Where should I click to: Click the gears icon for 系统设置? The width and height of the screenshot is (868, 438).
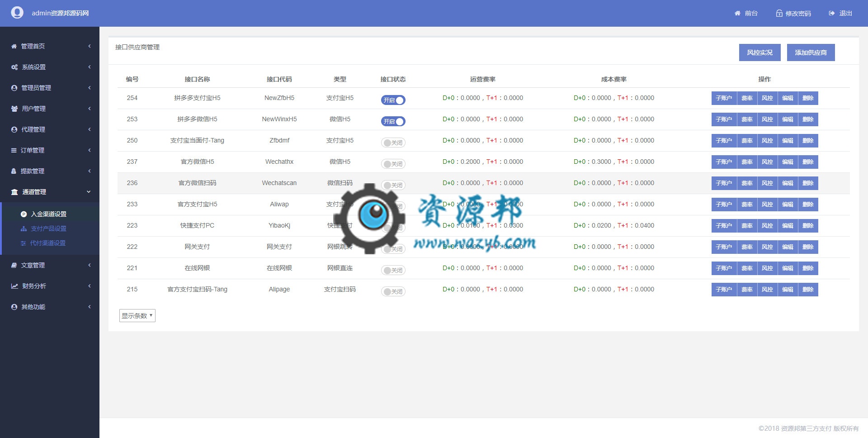click(14, 67)
